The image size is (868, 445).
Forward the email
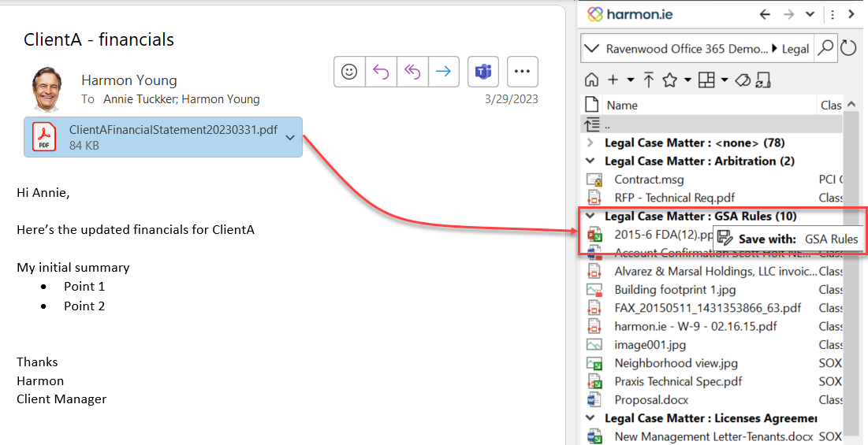(x=443, y=72)
